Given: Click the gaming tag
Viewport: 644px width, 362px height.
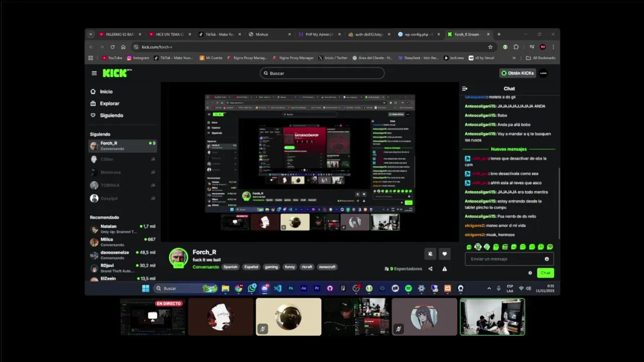Looking at the screenshot, I should click(x=272, y=267).
